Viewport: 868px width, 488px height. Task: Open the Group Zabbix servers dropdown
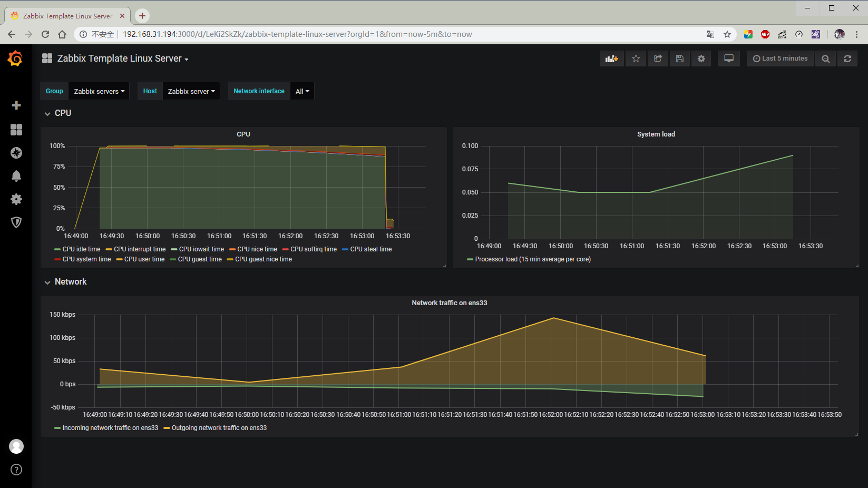99,91
